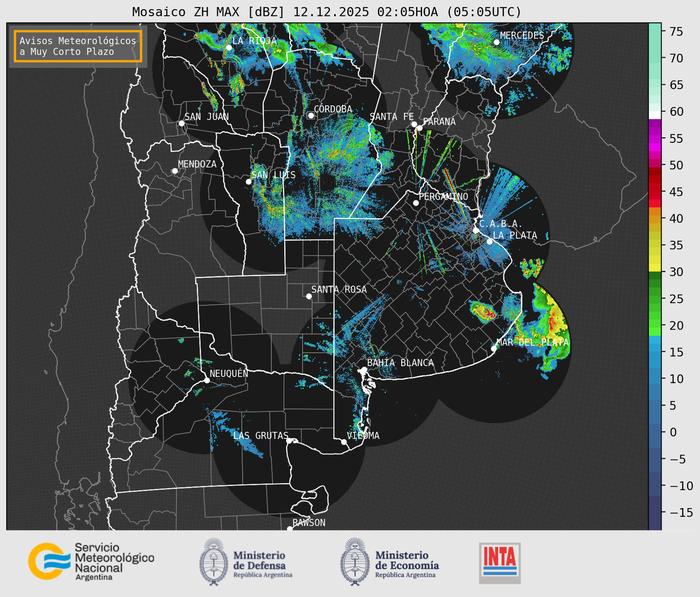Click the Mosaico ZH MAX title line
700x597 pixels.
click(x=327, y=12)
